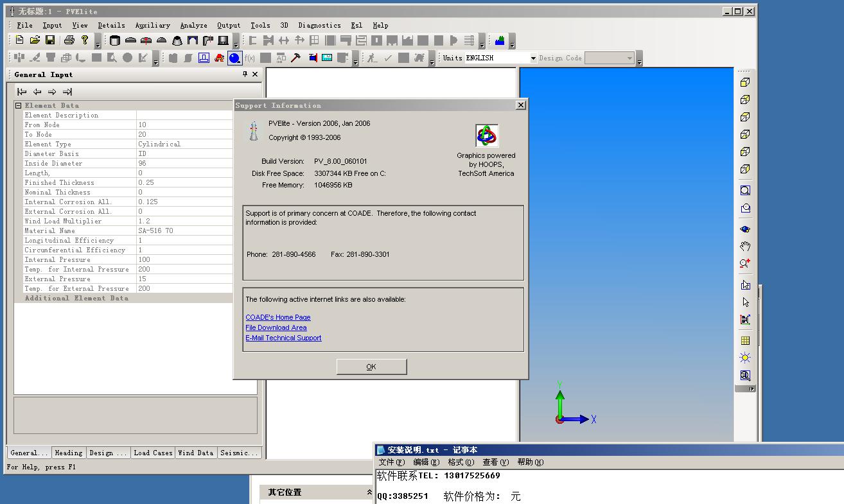Click the Material Name field SA-516 70
This screenshot has height=504, width=844.
coord(184,230)
